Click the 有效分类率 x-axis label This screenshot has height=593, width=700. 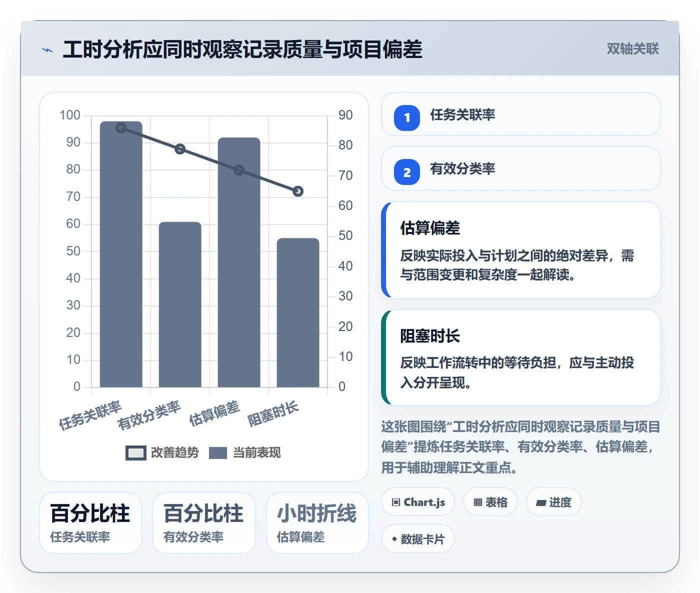148,415
